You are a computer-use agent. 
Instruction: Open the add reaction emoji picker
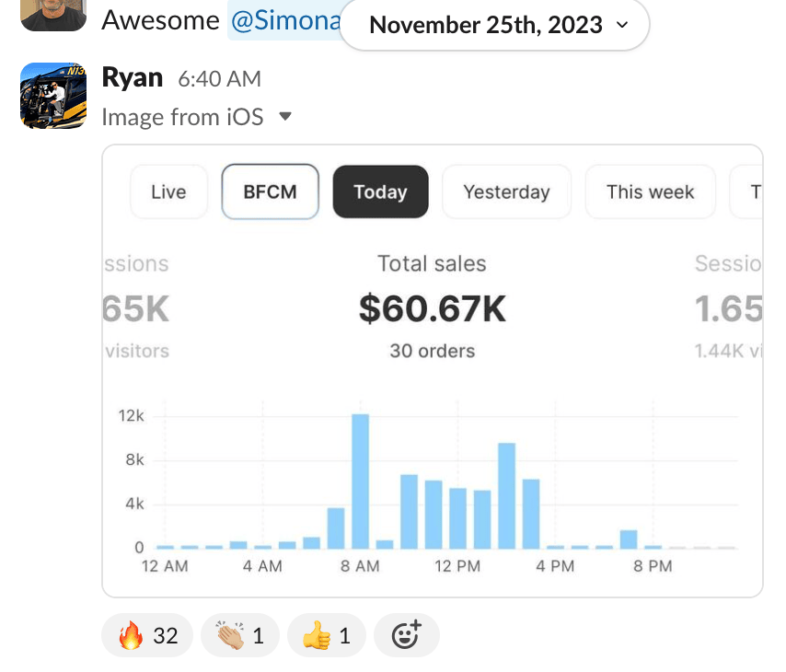coord(406,635)
